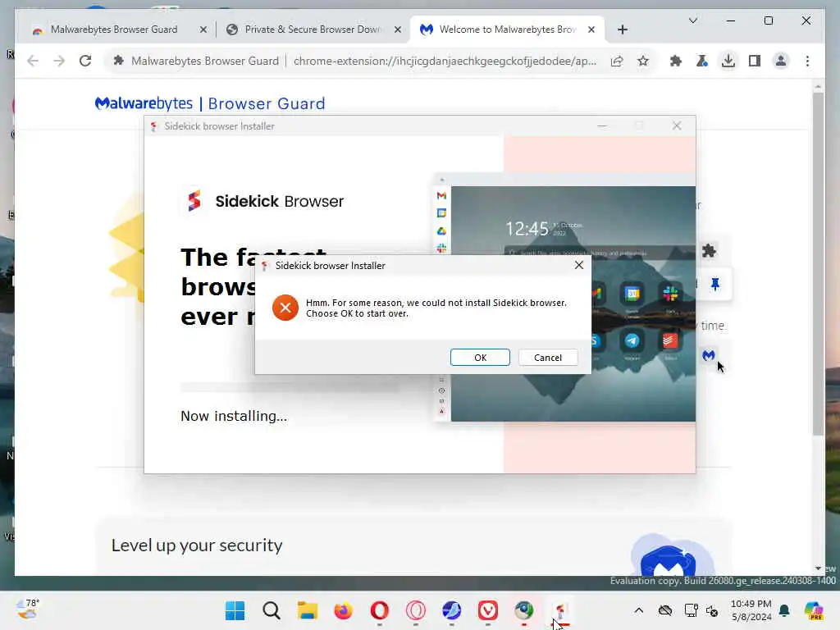Share this page icon
Image resolution: width=840 pixels, height=630 pixels.
pyautogui.click(x=617, y=61)
